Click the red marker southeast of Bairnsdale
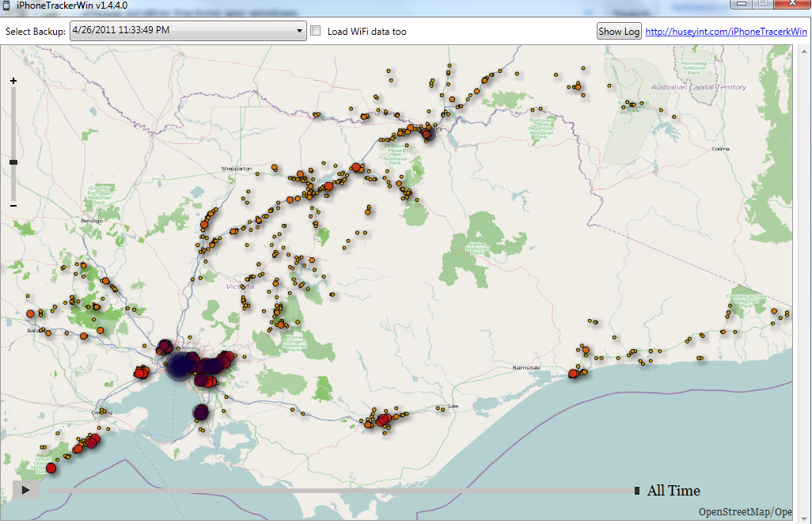Screen dimensions: 812x524 574,374
